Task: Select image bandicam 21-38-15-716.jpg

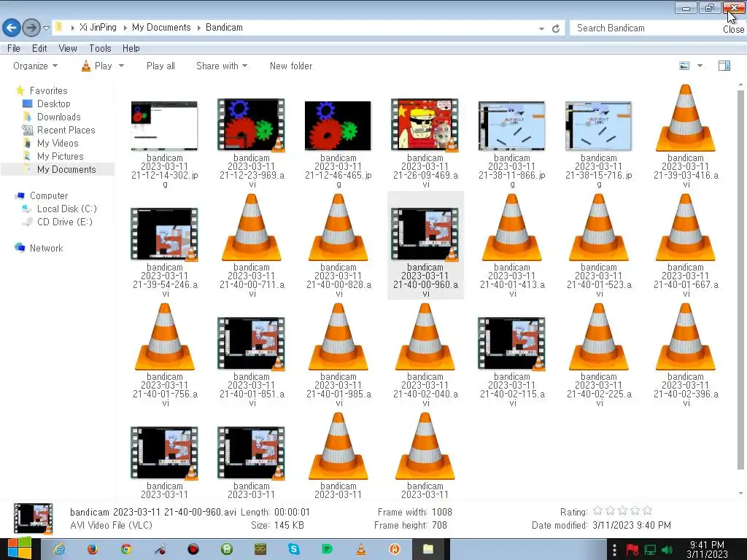Action: pyautogui.click(x=598, y=125)
